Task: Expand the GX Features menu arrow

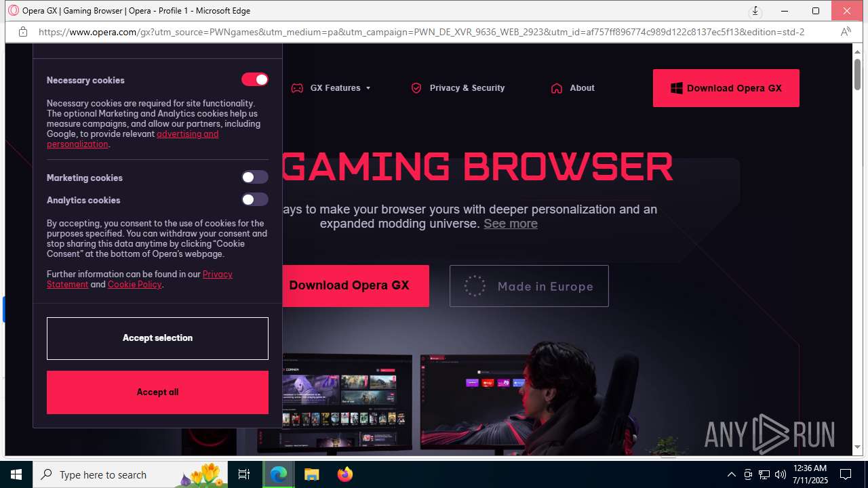Action: (368, 88)
